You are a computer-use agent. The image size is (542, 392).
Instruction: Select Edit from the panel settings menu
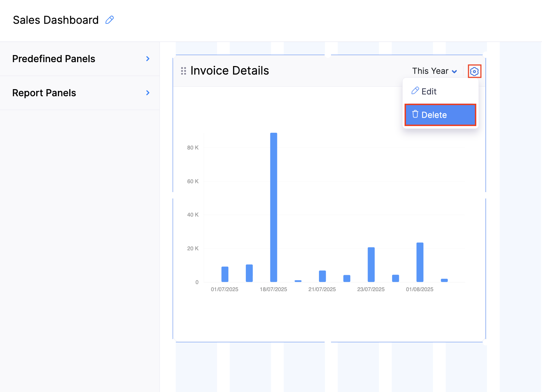tap(429, 92)
